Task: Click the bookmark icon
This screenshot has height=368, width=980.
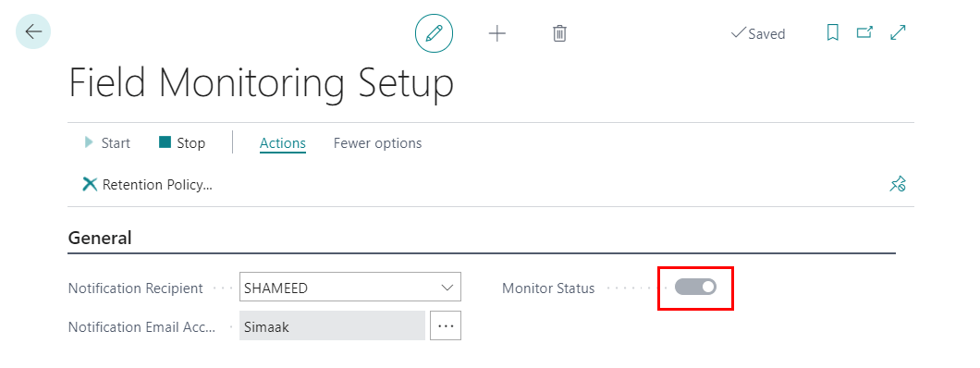Action: tap(832, 32)
